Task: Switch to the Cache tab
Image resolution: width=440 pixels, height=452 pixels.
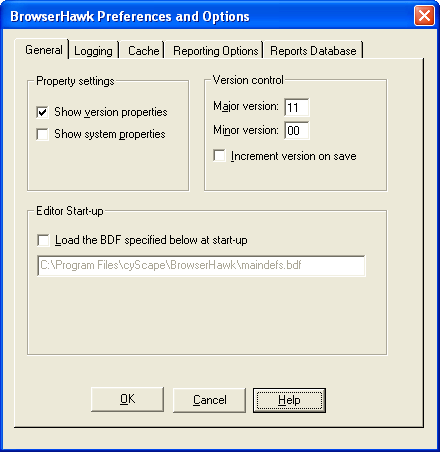Action: [x=142, y=51]
